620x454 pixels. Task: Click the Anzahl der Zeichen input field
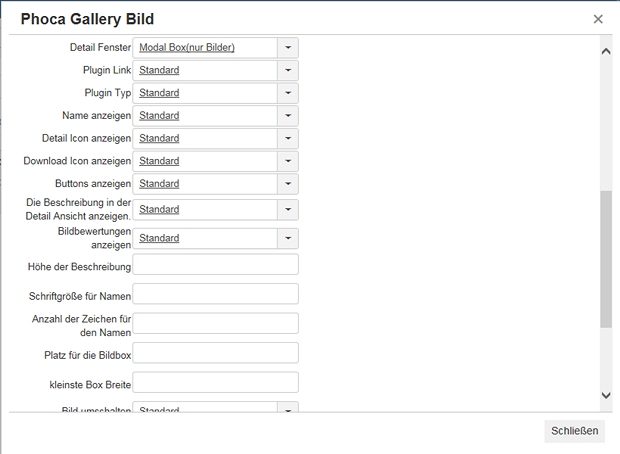point(215,323)
